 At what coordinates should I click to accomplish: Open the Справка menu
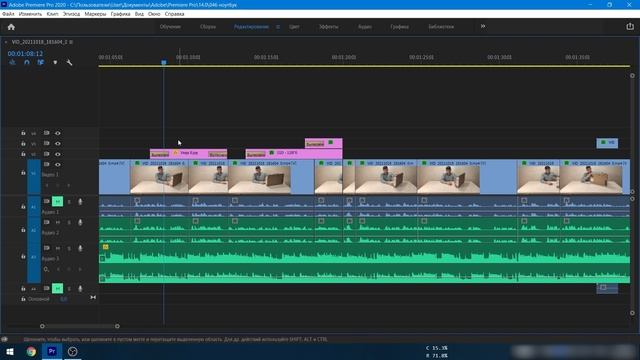coord(175,14)
